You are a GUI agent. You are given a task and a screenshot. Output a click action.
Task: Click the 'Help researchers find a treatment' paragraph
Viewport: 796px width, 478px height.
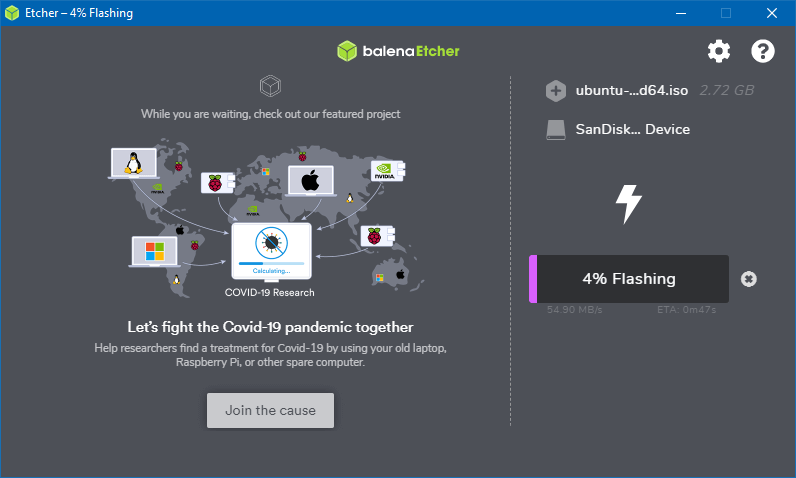[x=270, y=355]
